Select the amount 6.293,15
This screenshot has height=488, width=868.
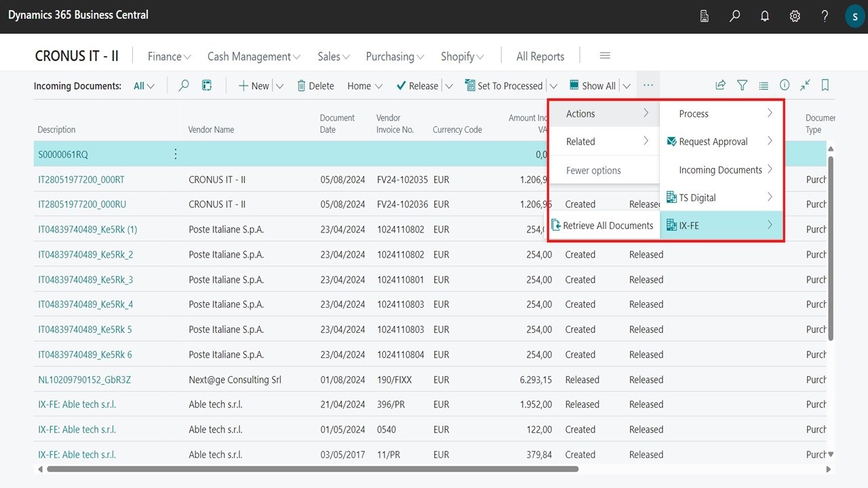coord(536,380)
